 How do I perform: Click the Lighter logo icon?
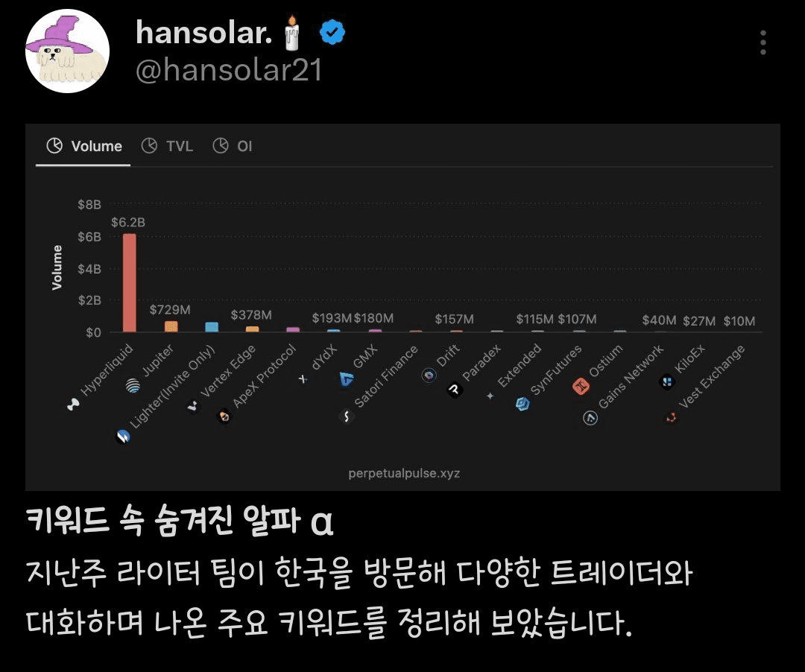[123, 436]
